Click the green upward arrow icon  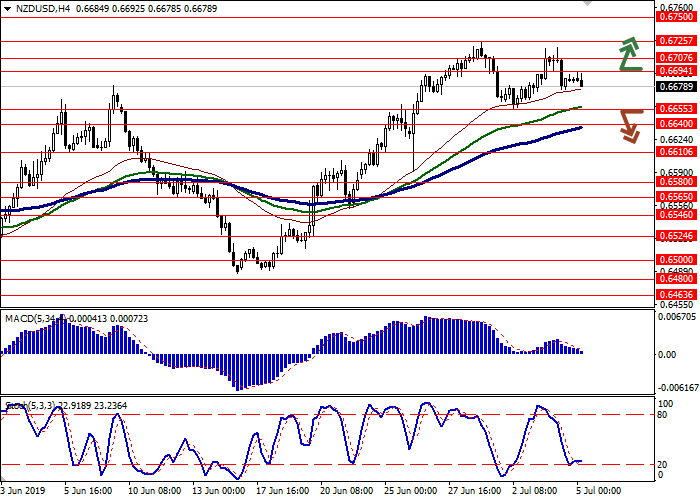[629, 55]
